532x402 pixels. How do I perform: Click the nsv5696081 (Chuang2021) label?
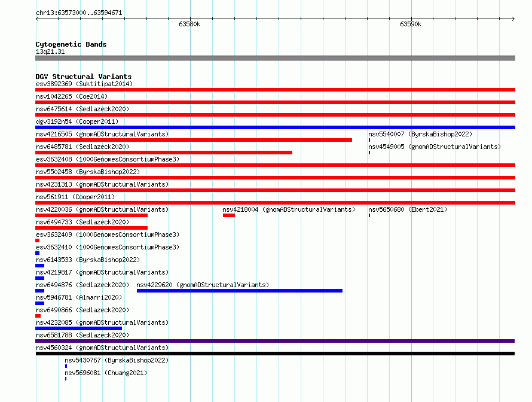tap(106, 373)
